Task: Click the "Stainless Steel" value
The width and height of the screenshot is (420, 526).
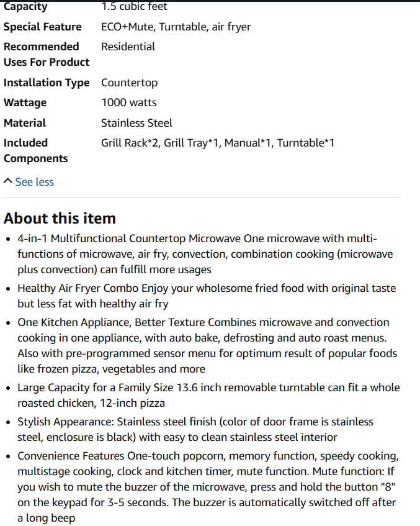Action: point(136,123)
